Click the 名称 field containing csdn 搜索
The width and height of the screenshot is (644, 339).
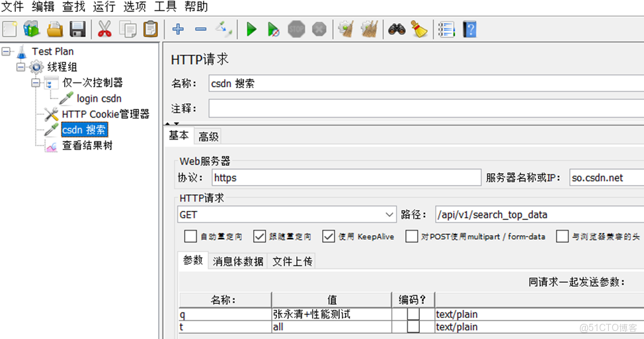click(426, 84)
